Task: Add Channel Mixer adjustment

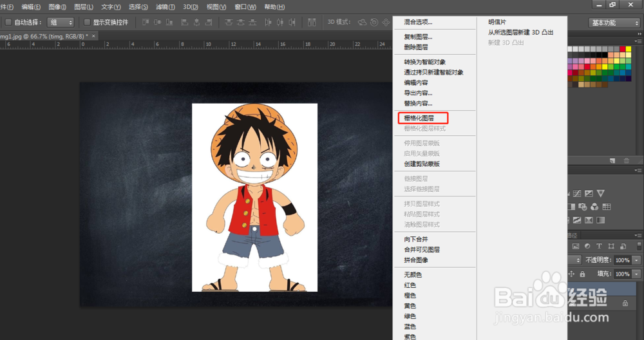Action: pyautogui.click(x=594, y=207)
